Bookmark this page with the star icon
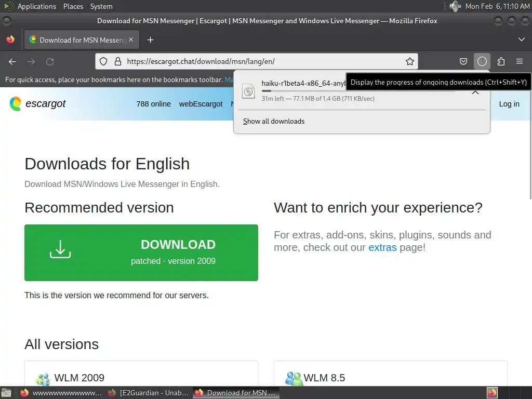 click(x=410, y=61)
